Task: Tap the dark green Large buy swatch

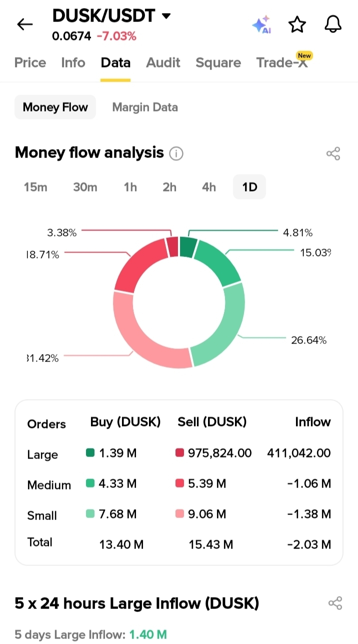Action: 90,453
